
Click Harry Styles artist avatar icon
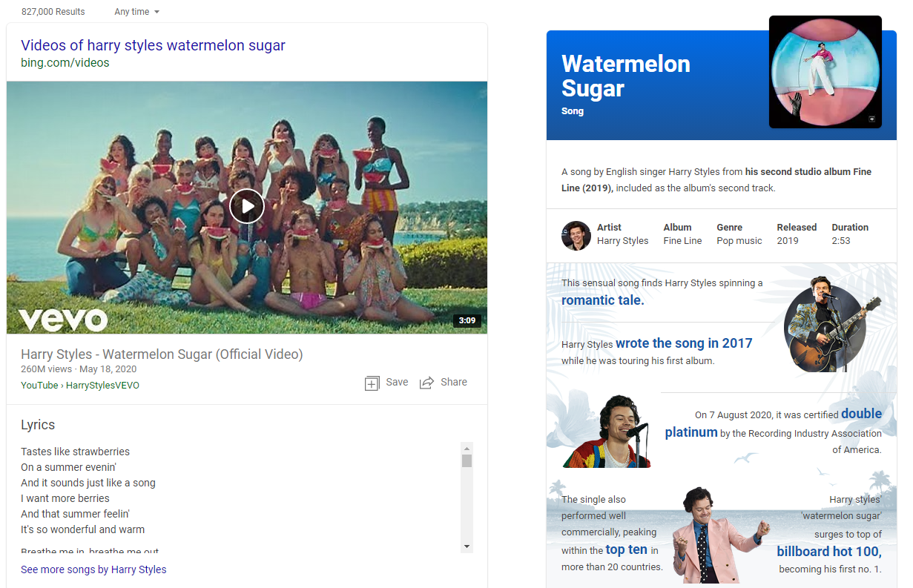point(576,235)
